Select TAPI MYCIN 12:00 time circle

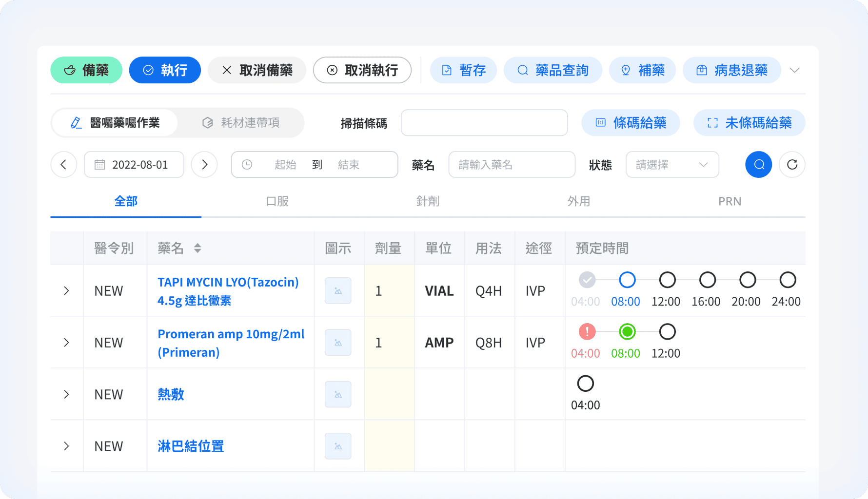tap(667, 280)
